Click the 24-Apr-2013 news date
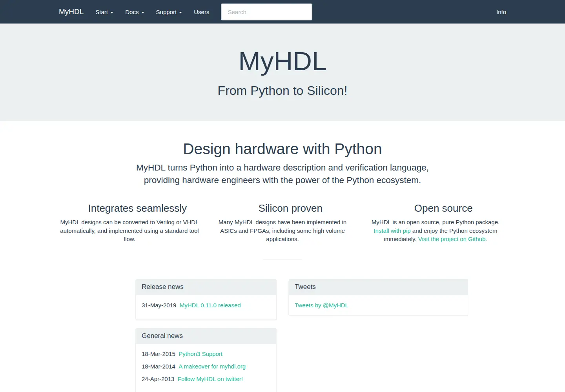Viewport: 565px width, 392px height. pyautogui.click(x=158, y=379)
